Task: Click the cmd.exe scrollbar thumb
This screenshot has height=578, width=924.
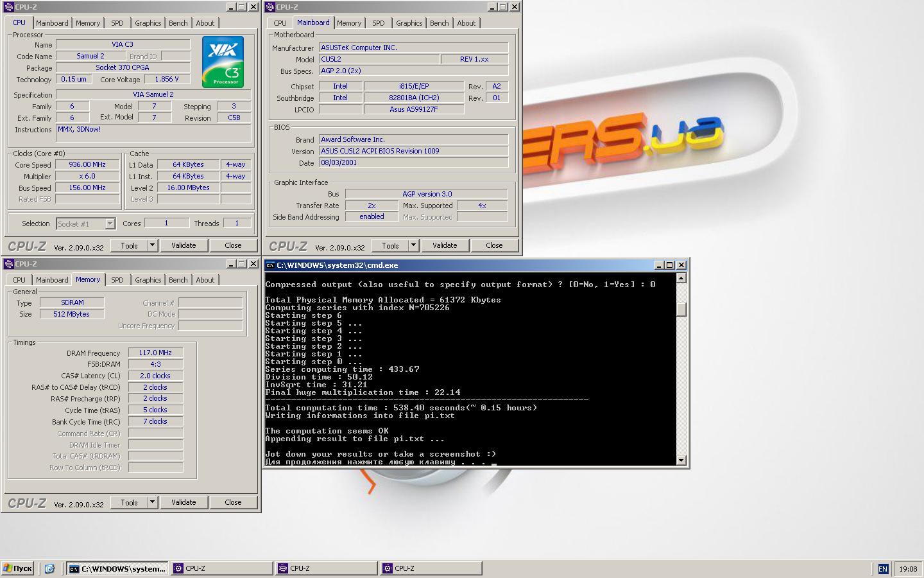Action: [x=681, y=309]
